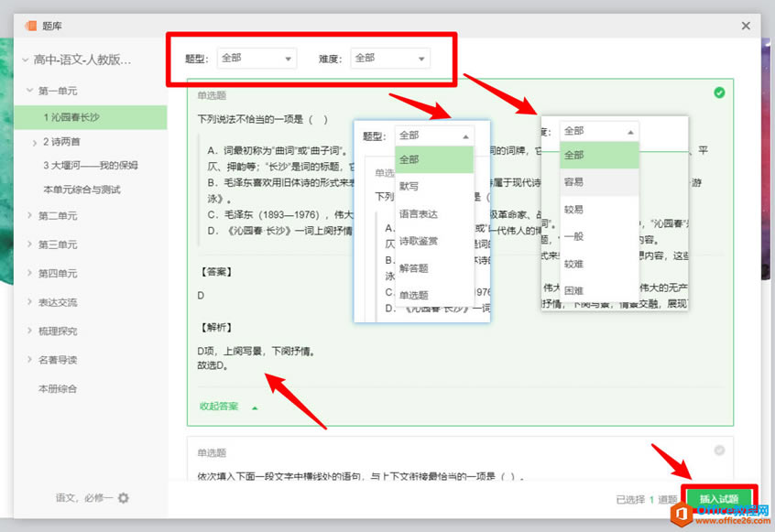Image resolution: width=775 pixels, height=532 pixels.
Task: Close the 题库 dialog
Action: pos(746,26)
